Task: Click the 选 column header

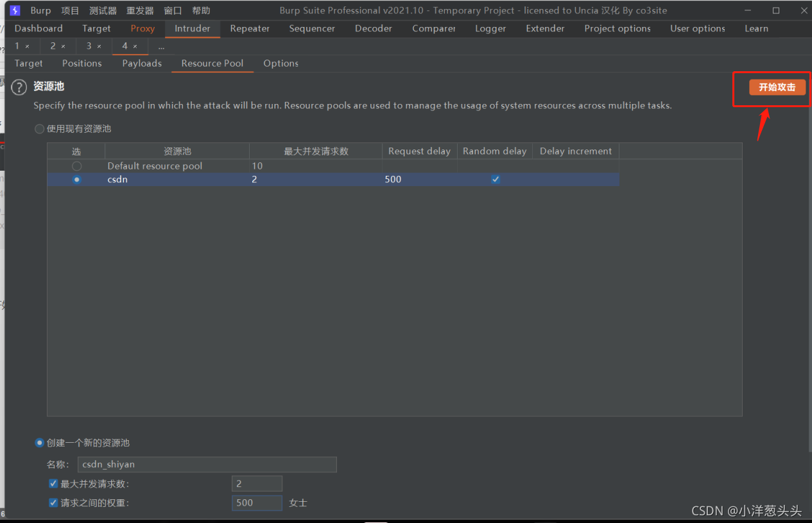Action: [76, 151]
